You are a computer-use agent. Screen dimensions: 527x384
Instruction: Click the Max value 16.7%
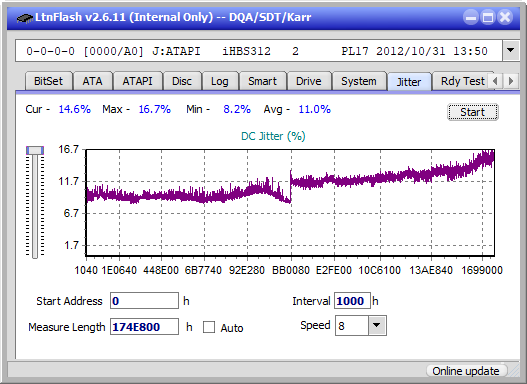point(155,109)
